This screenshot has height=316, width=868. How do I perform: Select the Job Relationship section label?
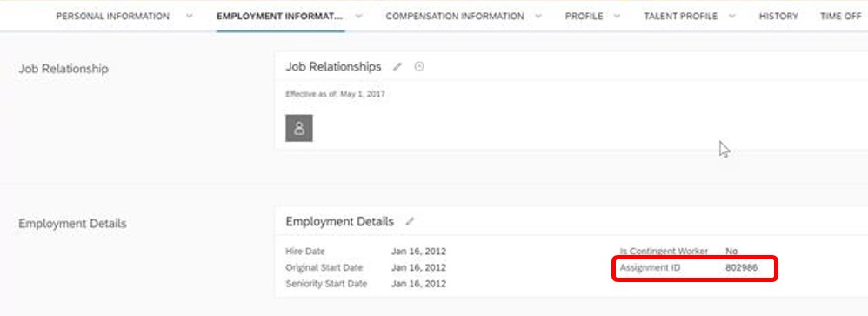pos(63,69)
